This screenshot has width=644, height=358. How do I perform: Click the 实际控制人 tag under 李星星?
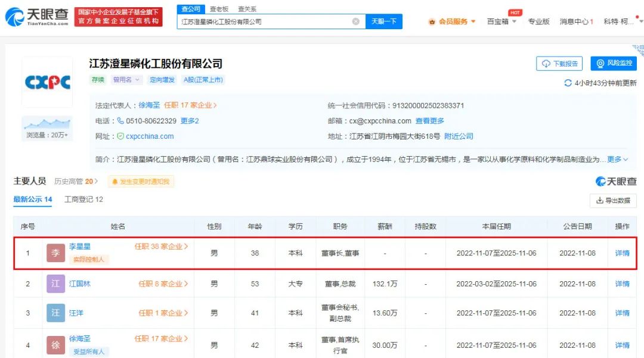89,259
